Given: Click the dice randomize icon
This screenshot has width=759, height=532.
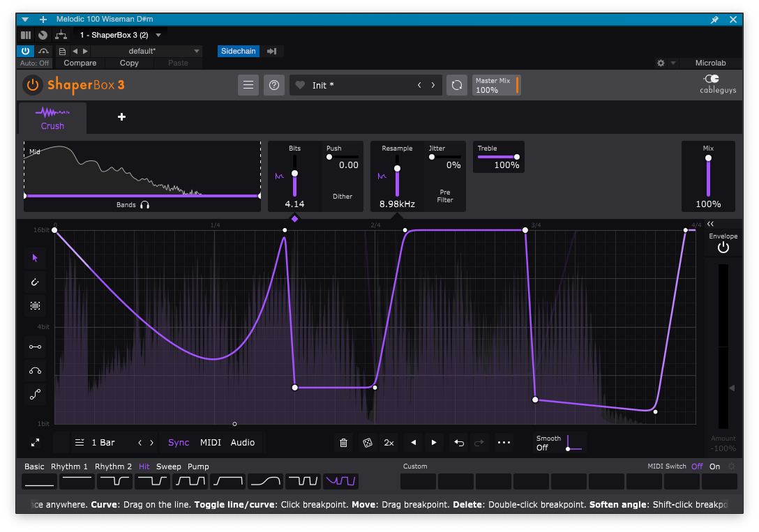Looking at the screenshot, I should 368,443.
